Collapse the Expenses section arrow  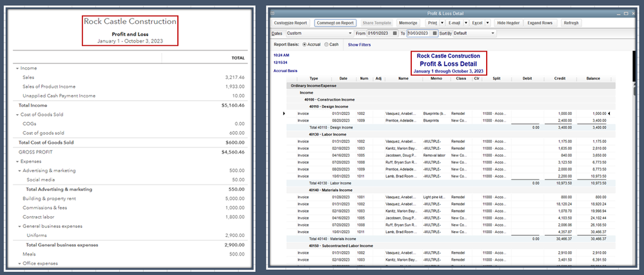pos(17,161)
